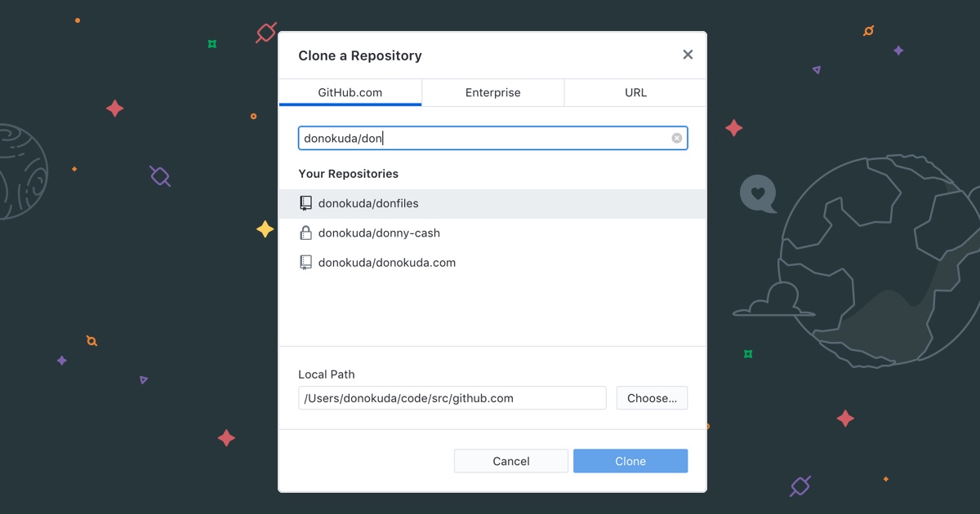Screen dimensions: 980x514
Task: Clear the repository filter text field
Action: click(x=676, y=138)
